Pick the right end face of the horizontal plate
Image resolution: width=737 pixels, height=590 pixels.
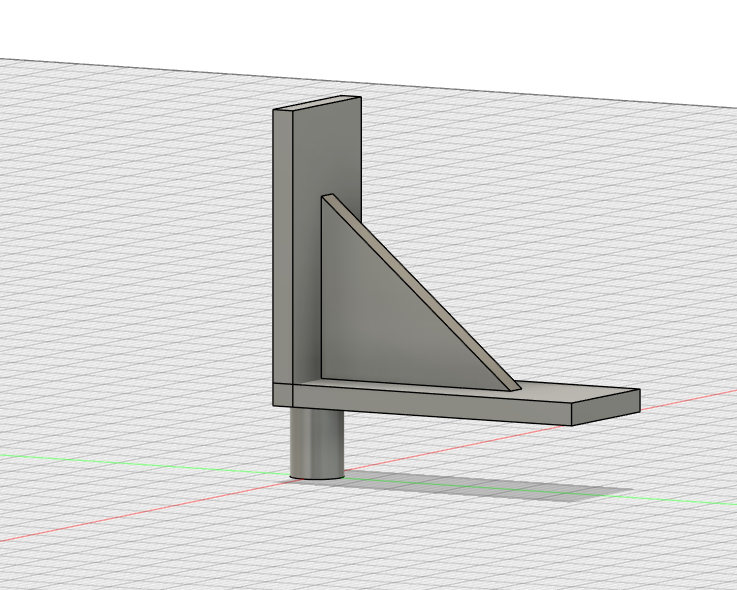tap(606, 407)
